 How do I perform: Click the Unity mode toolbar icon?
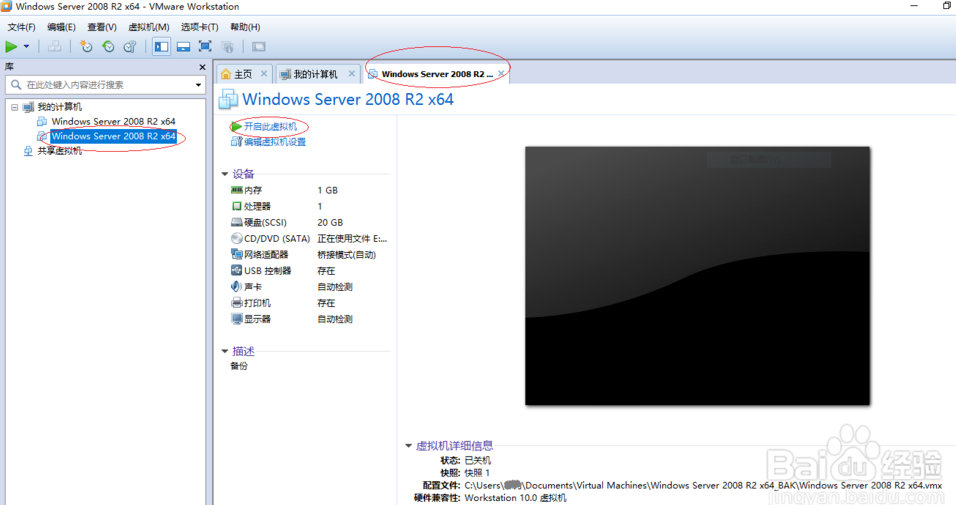pos(227,46)
